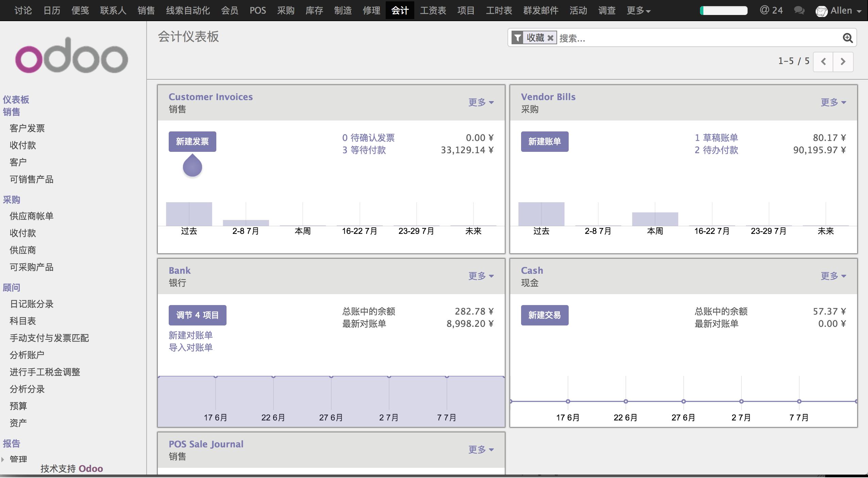Open the 更多 dropdown in the top menu
The image size is (868, 478).
[x=638, y=11]
